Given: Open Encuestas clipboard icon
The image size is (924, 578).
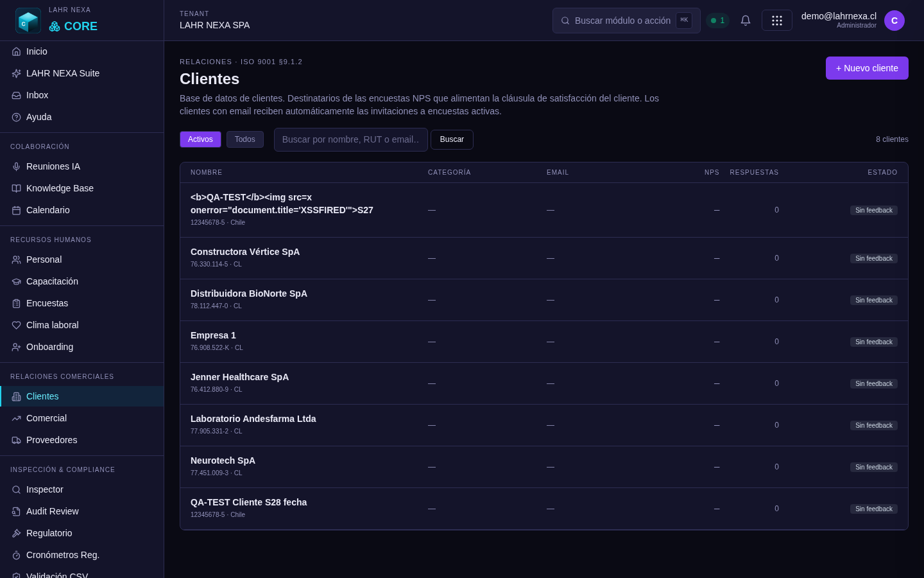Looking at the screenshot, I should [x=17, y=303].
